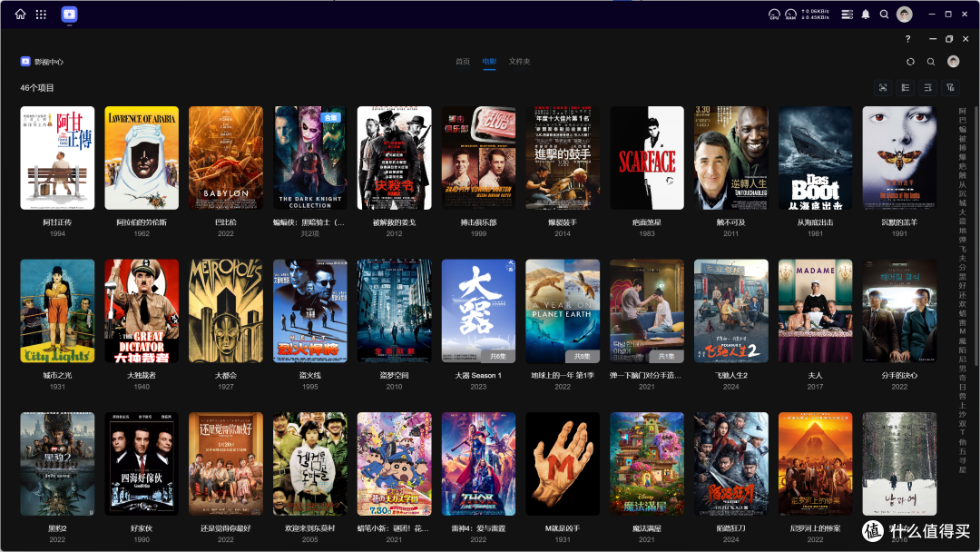Open A Year on Planet Earth poster
Image resolution: width=980 pixels, height=552 pixels.
point(563,310)
